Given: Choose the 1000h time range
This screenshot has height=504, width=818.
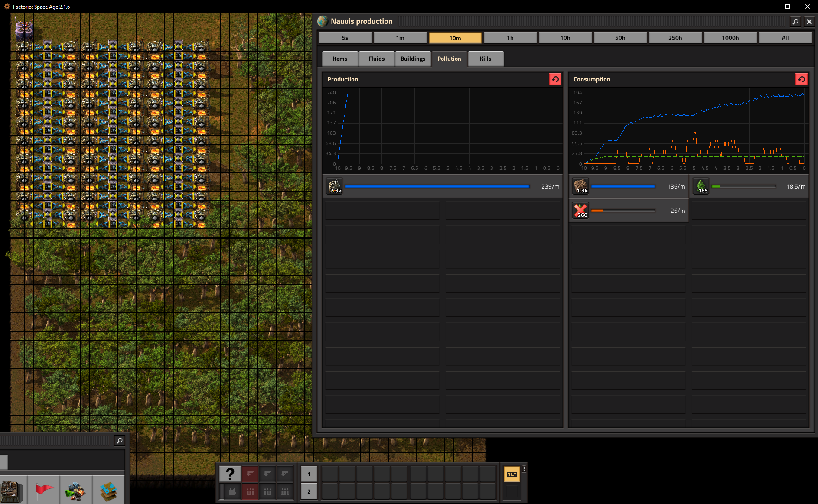Looking at the screenshot, I should (x=730, y=38).
